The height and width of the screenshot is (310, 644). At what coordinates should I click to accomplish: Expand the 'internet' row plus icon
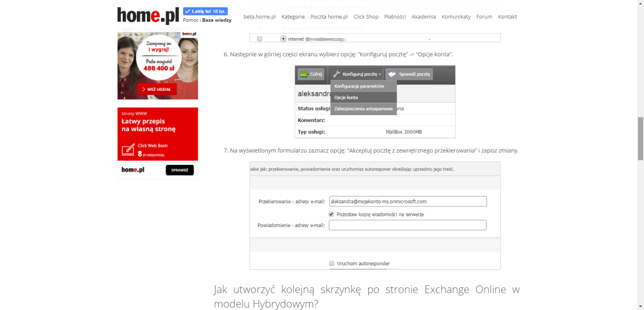click(283, 39)
